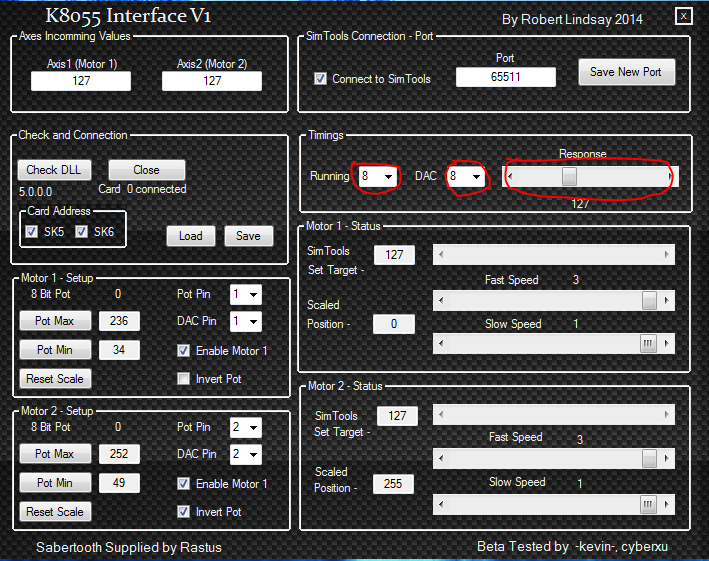The image size is (709, 561).
Task: Click the Close card connection button
Action: pyautogui.click(x=147, y=170)
